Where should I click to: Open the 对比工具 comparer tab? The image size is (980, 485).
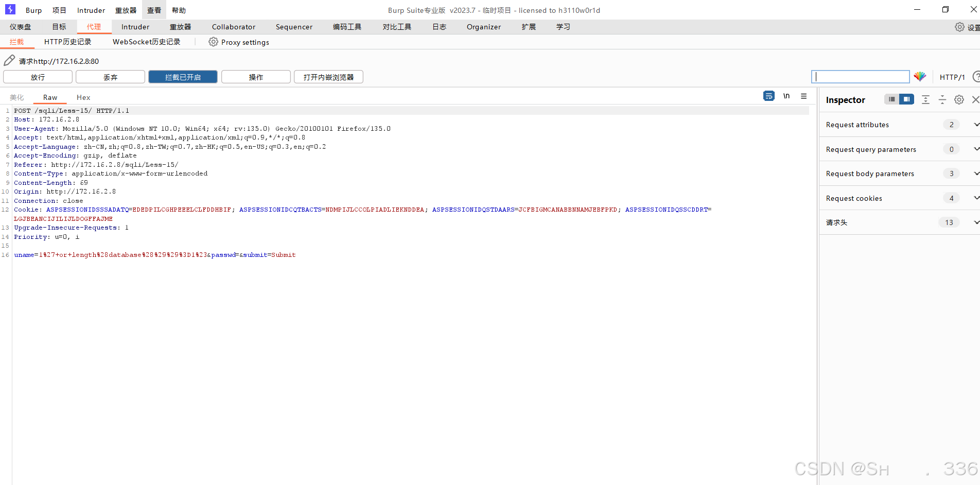[397, 27]
